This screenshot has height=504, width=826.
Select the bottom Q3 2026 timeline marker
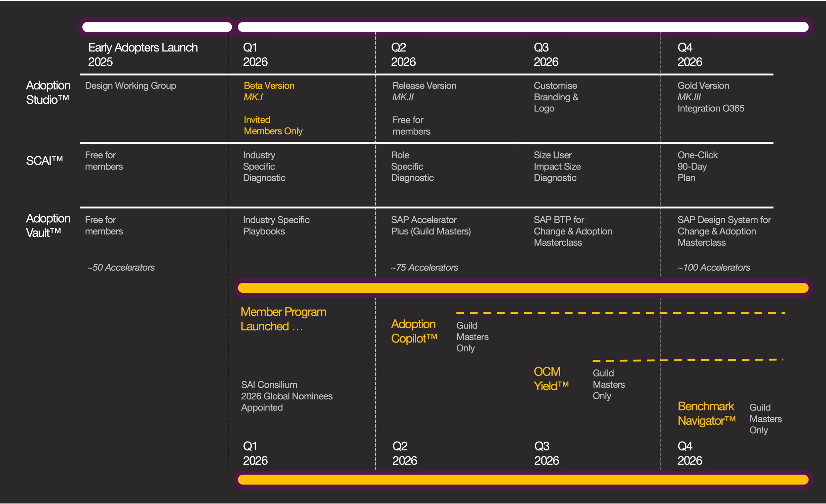(546, 453)
